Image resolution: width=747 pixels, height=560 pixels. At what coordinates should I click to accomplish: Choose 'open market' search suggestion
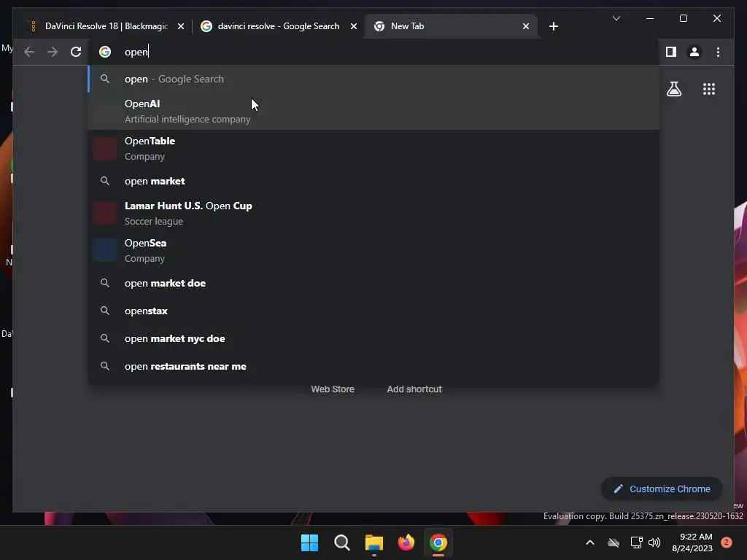(x=374, y=181)
